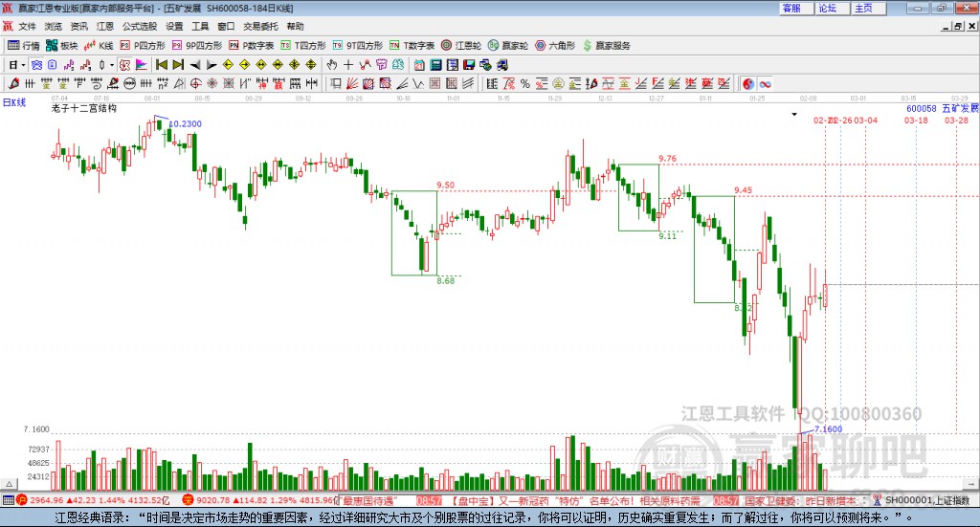Image resolution: width=980 pixels, height=527 pixels.
Task: Select the hand pan tool
Action: 332,65
